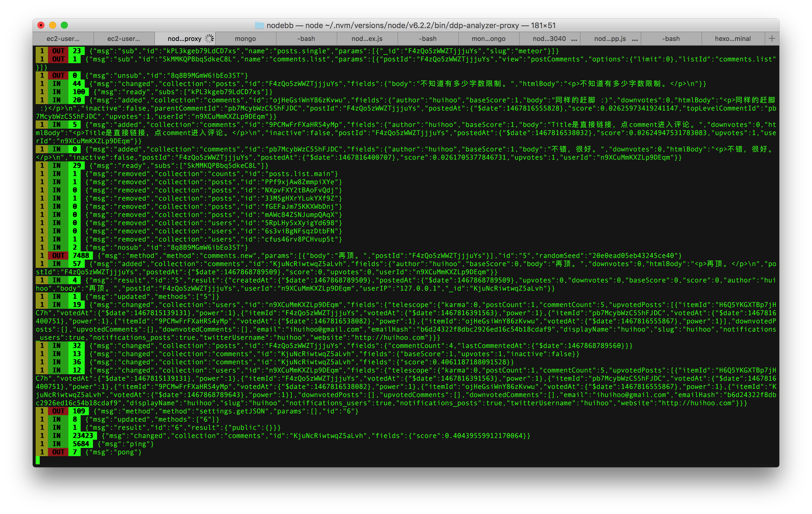Click the 23423 timing value on IN line
This screenshot has width=812, height=514.
(83, 436)
